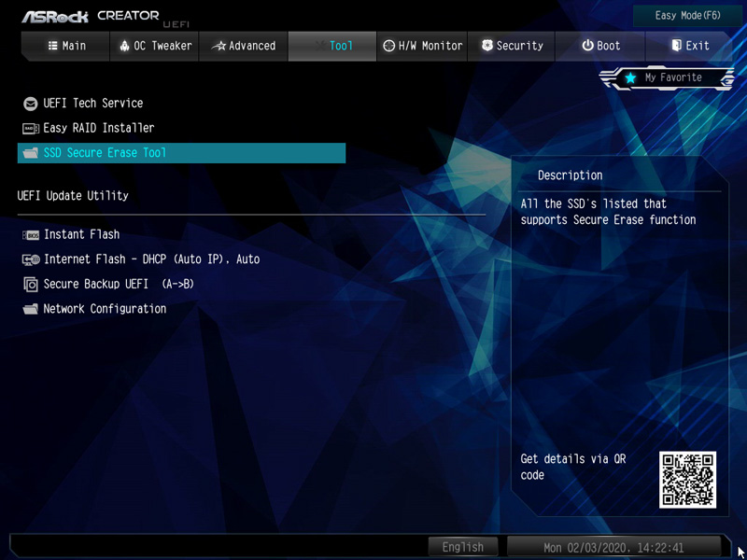Click the wrench icon on Tool tab

point(319,46)
